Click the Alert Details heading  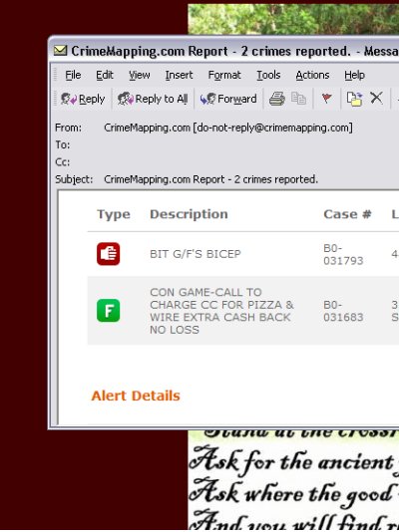click(x=136, y=396)
